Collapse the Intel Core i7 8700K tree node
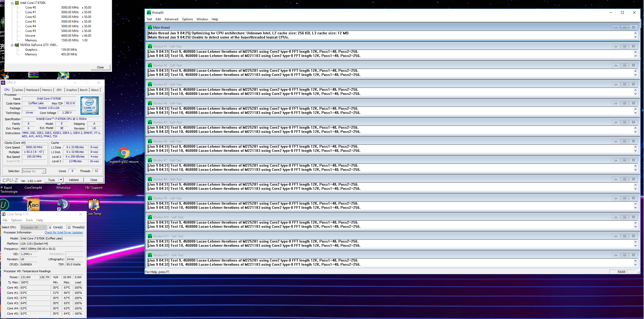Viewport: 644px width, 319px height. (12, 3)
